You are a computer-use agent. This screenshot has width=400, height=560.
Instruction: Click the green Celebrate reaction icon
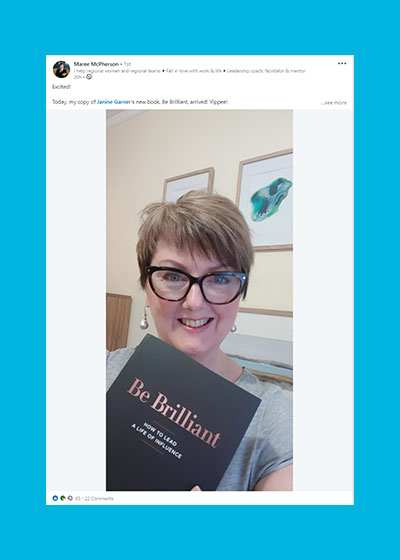pyautogui.click(x=62, y=498)
